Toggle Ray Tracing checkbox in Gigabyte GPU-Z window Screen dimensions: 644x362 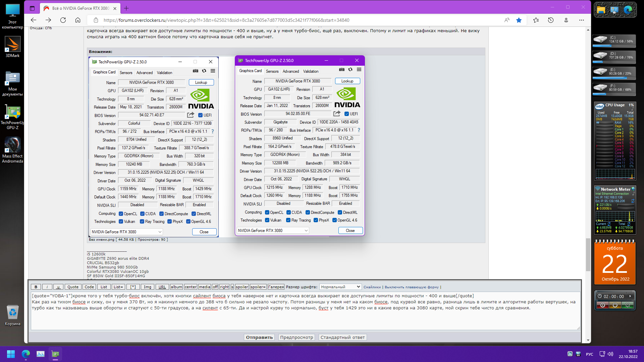[288, 220]
